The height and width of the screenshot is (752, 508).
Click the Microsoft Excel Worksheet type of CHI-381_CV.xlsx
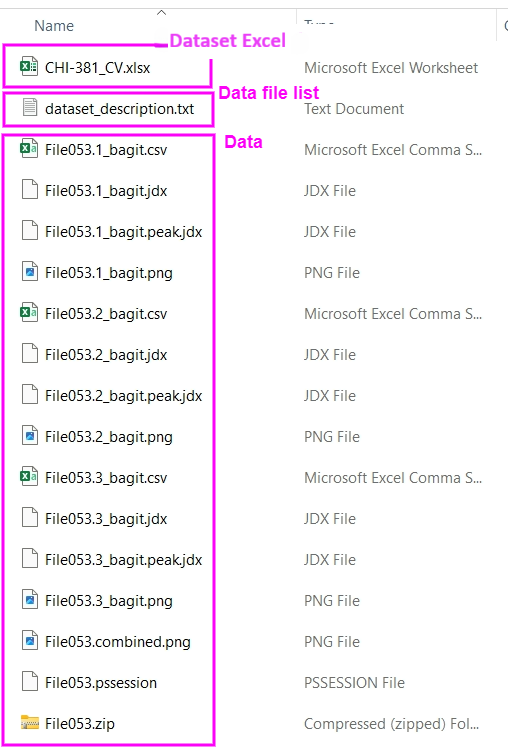[391, 68]
